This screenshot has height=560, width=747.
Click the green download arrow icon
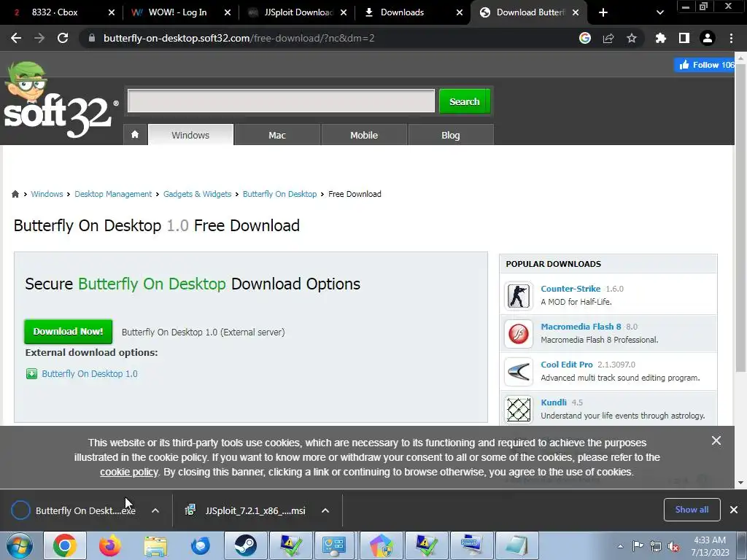pos(31,374)
